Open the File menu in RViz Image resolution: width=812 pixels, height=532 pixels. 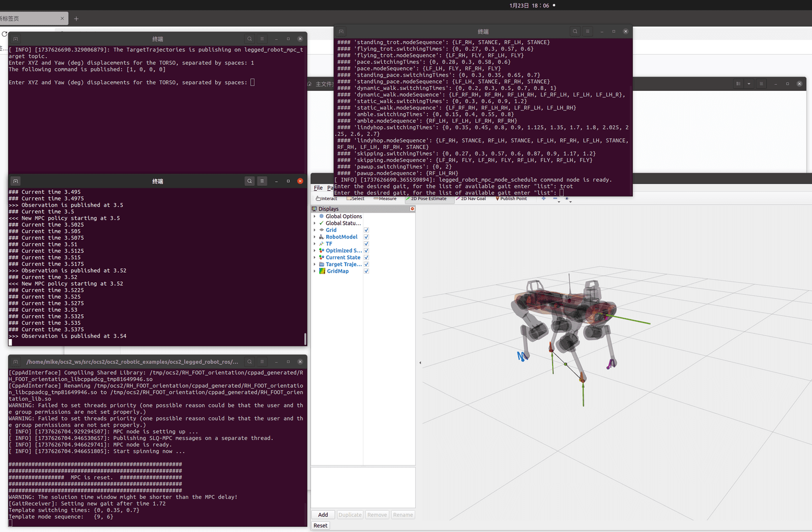tap(318, 188)
